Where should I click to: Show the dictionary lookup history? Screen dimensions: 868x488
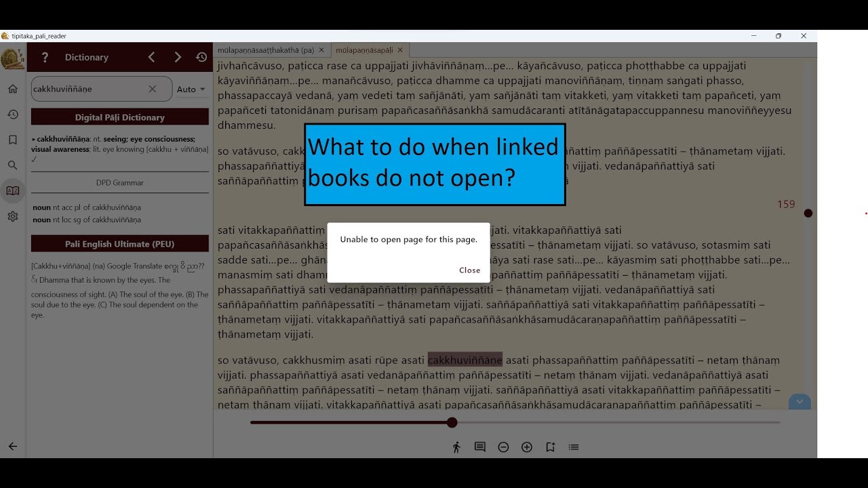[201, 58]
